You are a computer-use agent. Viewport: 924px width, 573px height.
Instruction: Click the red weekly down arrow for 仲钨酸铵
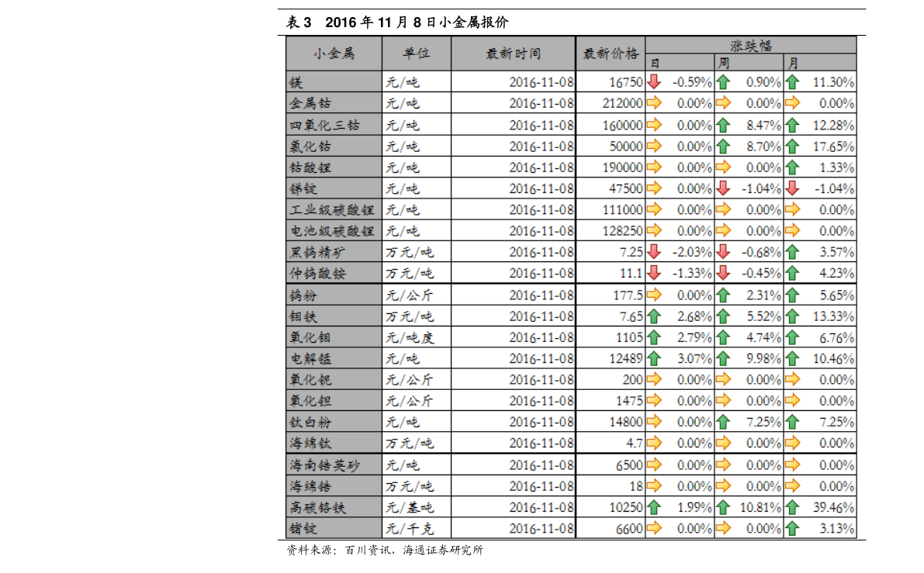point(723,273)
